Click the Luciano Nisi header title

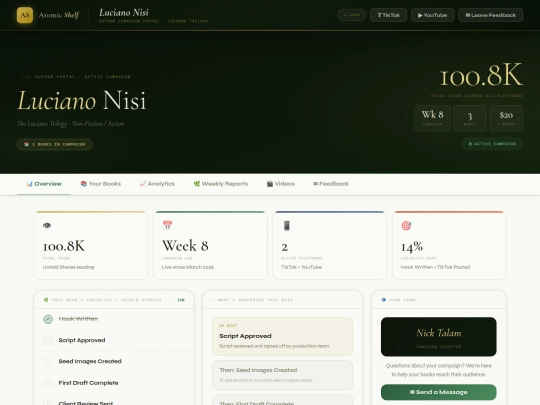tap(124, 13)
